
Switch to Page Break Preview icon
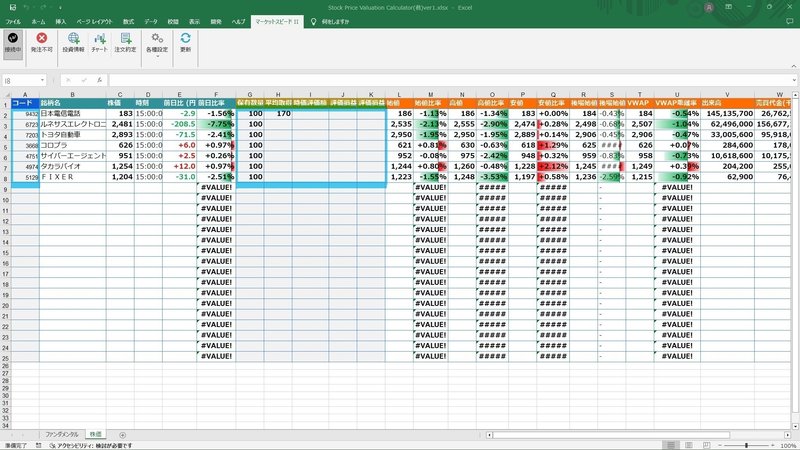pyautogui.click(x=706, y=445)
